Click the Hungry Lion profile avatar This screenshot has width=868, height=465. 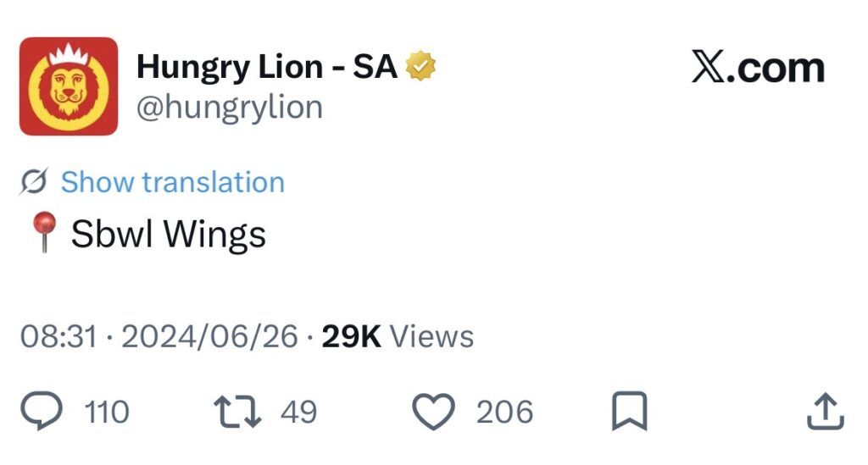(x=69, y=86)
